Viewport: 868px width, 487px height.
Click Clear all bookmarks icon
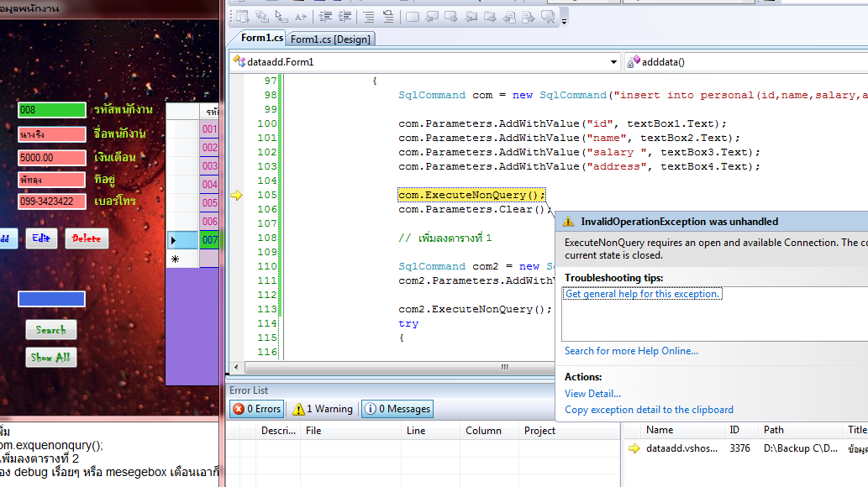coord(548,17)
